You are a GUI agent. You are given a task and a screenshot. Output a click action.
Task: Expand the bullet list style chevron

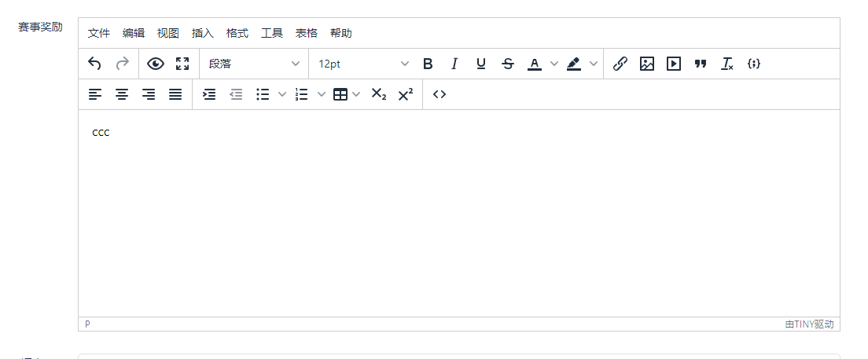coord(282,94)
